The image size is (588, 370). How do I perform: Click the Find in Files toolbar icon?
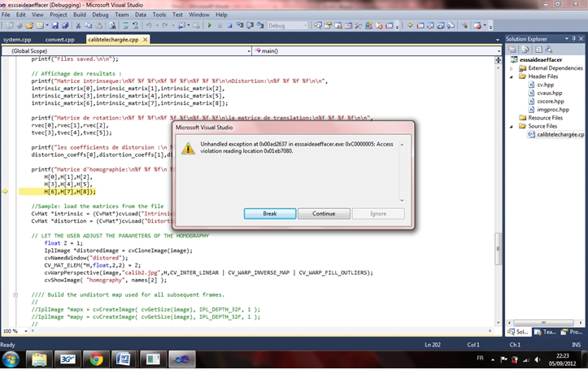112,25
